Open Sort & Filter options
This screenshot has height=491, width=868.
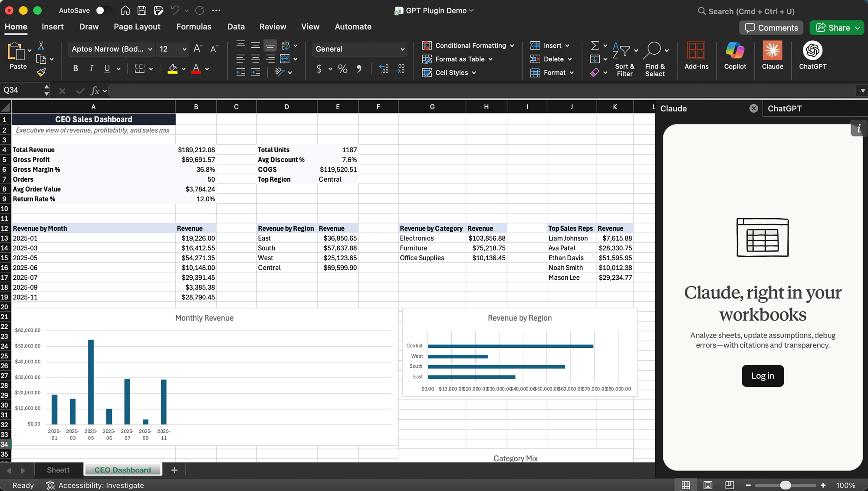(x=625, y=59)
